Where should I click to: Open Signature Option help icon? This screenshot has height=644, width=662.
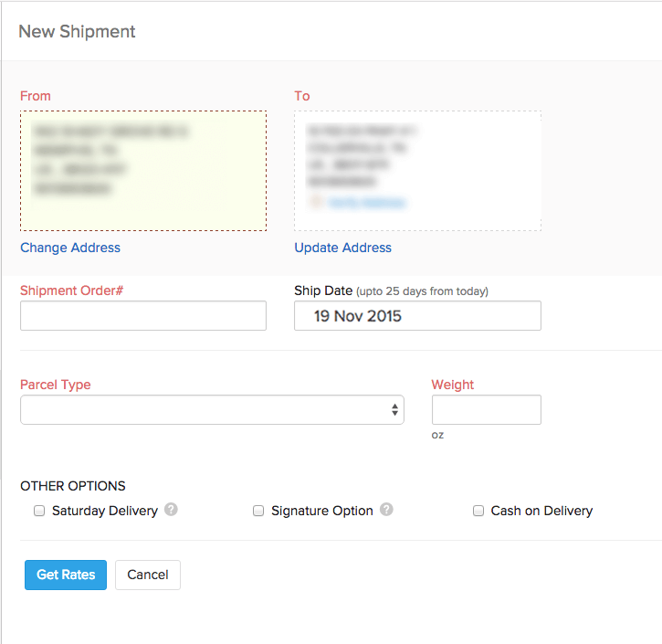[x=386, y=510]
